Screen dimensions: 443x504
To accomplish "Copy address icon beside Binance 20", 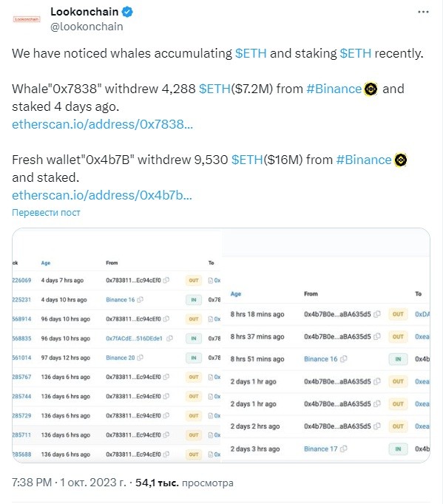I will (x=140, y=358).
